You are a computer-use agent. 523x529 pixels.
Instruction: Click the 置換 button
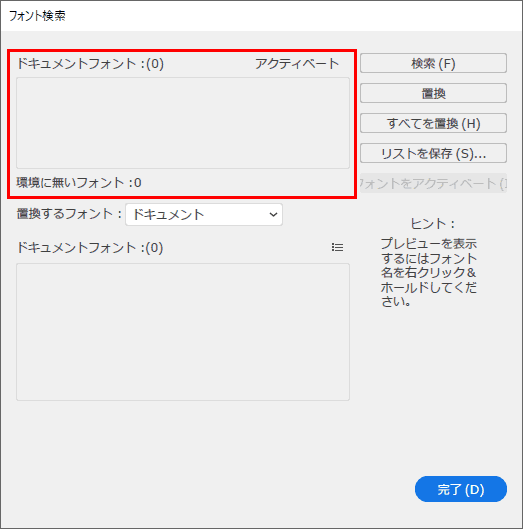point(433,93)
